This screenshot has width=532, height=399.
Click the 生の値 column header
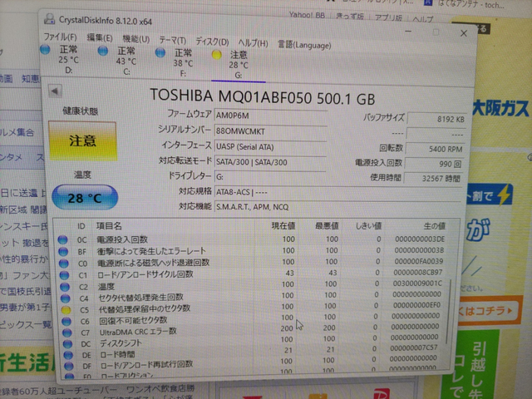click(435, 225)
